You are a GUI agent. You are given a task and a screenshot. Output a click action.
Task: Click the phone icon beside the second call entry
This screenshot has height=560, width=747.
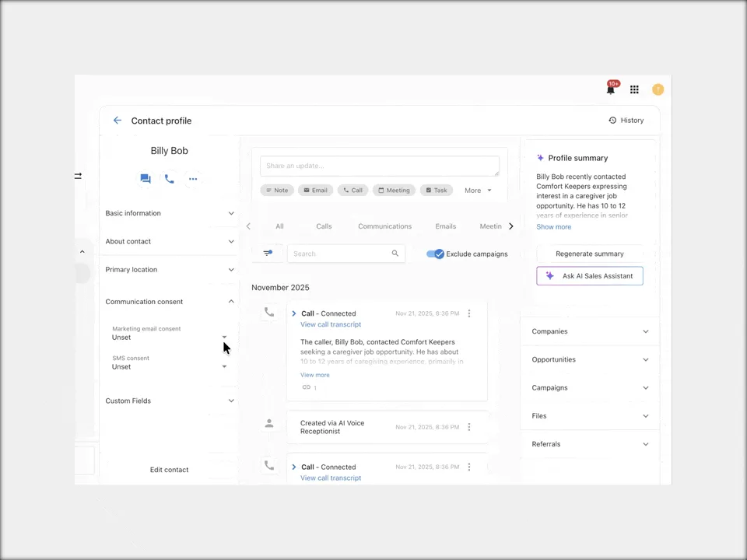click(x=269, y=465)
